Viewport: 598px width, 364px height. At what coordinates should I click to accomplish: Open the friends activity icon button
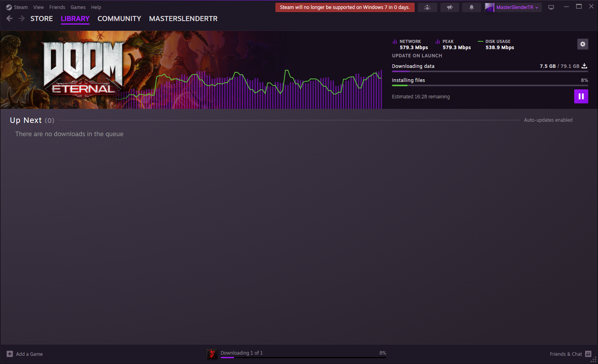click(428, 7)
